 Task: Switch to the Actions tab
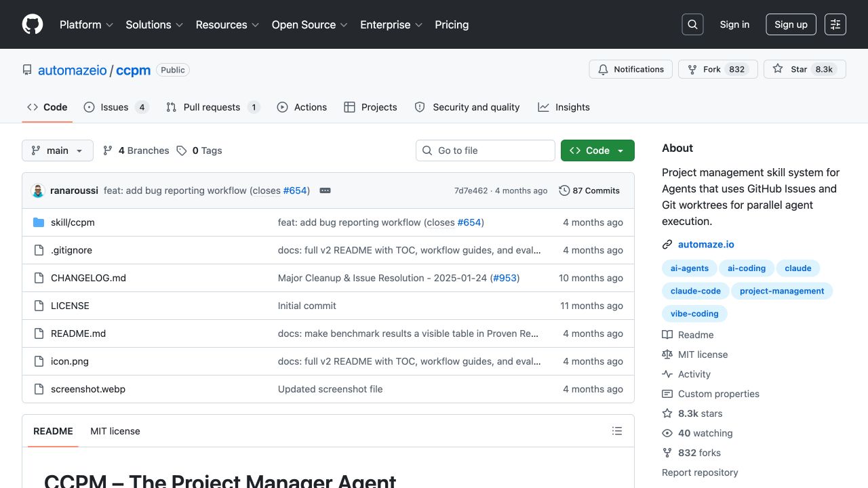pyautogui.click(x=302, y=107)
